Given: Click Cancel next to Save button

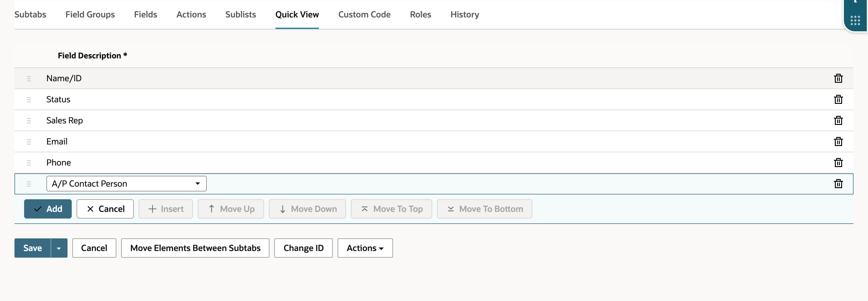Looking at the screenshot, I should pos(94,248).
